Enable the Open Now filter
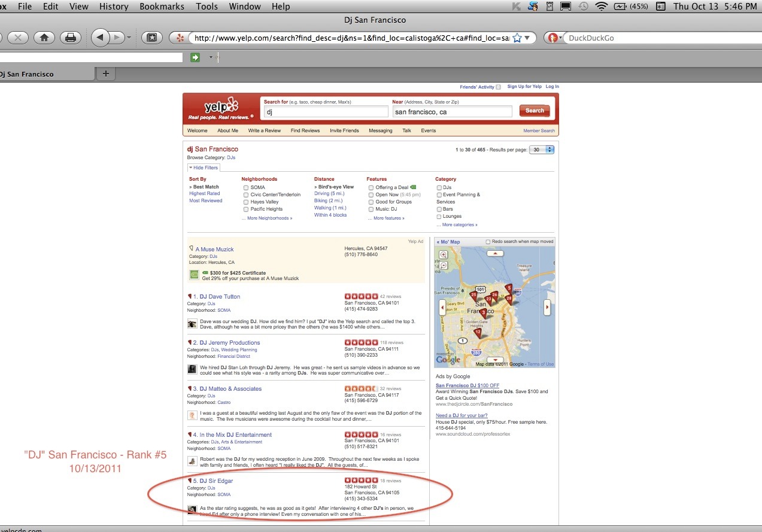The height and width of the screenshot is (532, 762). (x=371, y=194)
